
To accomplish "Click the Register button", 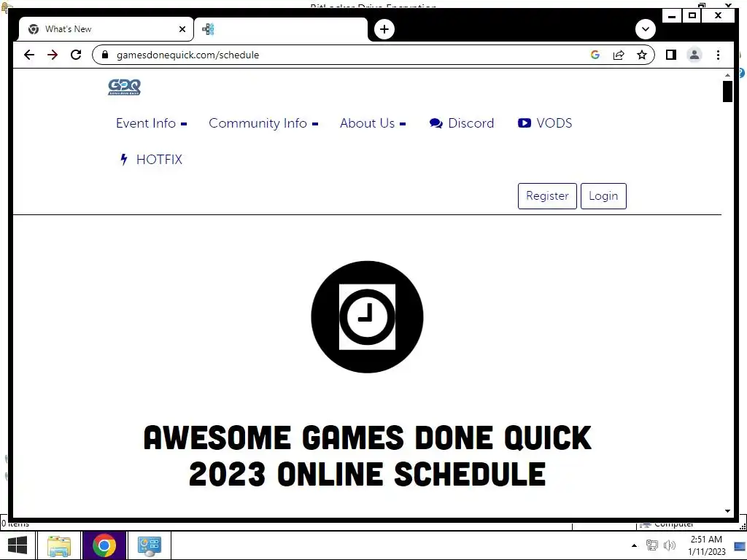I will (x=547, y=195).
